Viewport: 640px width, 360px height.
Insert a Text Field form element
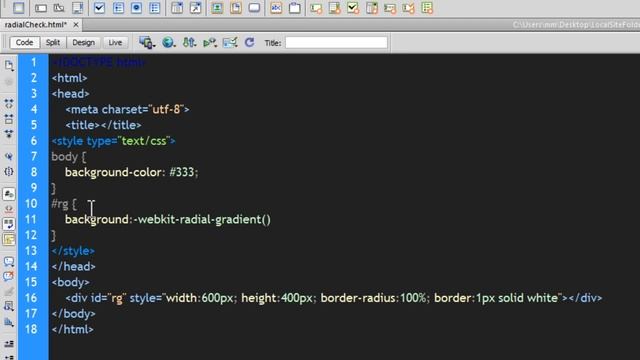click(40, 8)
